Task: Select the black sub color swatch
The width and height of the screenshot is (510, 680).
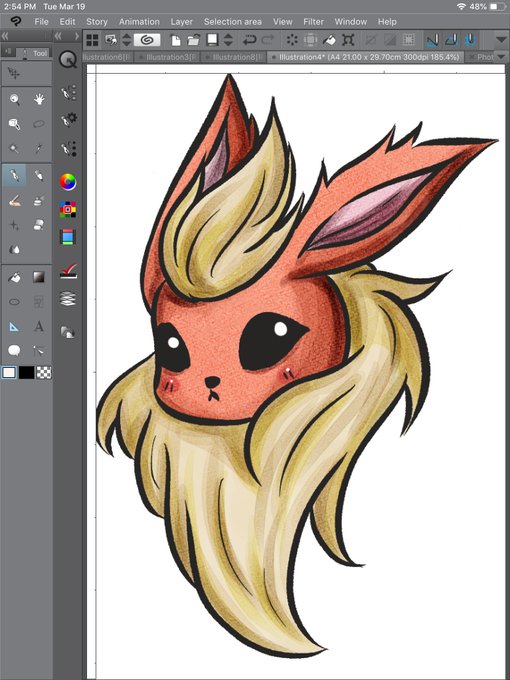Action: pos(26,373)
